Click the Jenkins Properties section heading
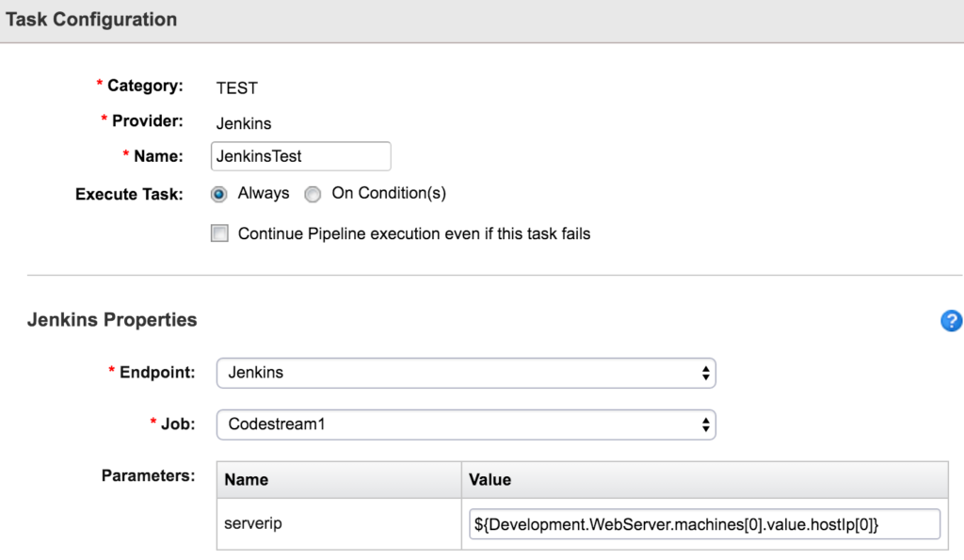 tap(112, 320)
